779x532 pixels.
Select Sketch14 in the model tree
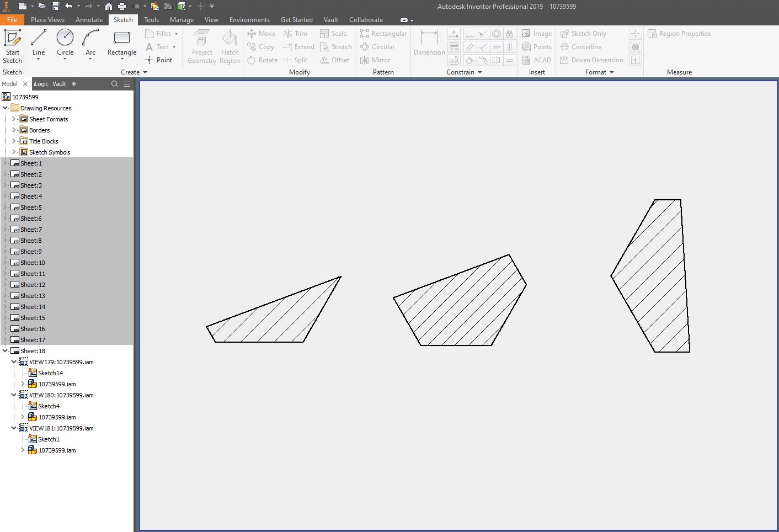[50, 373]
